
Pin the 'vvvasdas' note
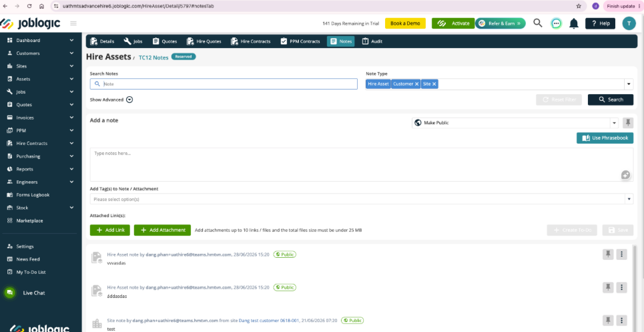(608, 255)
